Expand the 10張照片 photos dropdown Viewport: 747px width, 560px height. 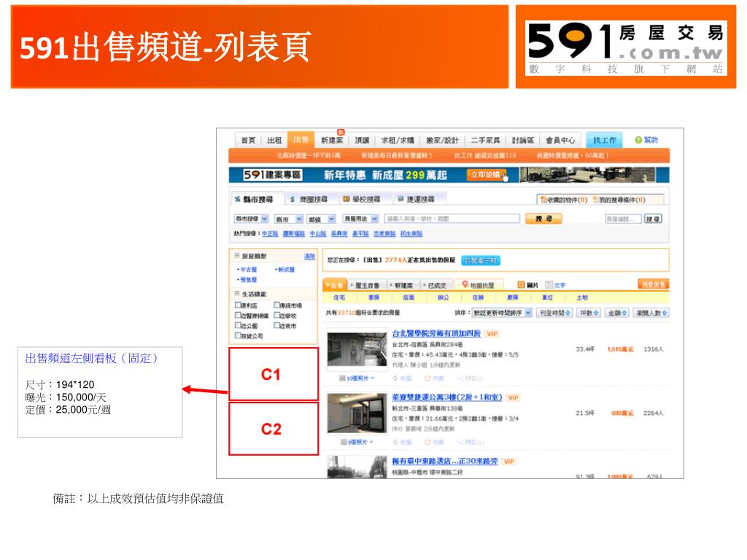[357, 378]
